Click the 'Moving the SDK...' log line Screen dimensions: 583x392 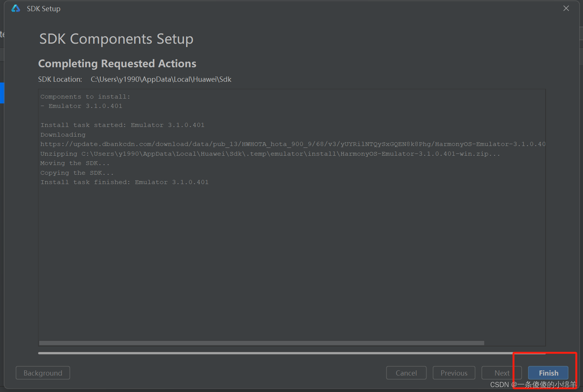point(75,163)
